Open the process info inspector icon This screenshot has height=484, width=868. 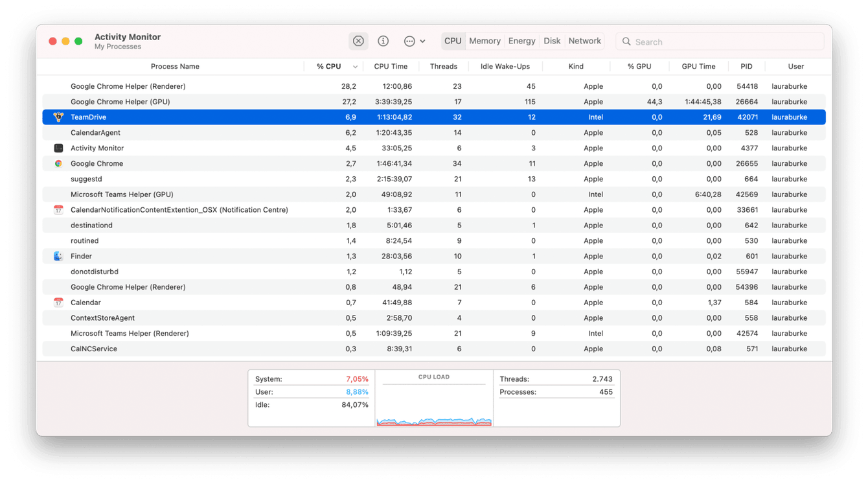pyautogui.click(x=383, y=41)
